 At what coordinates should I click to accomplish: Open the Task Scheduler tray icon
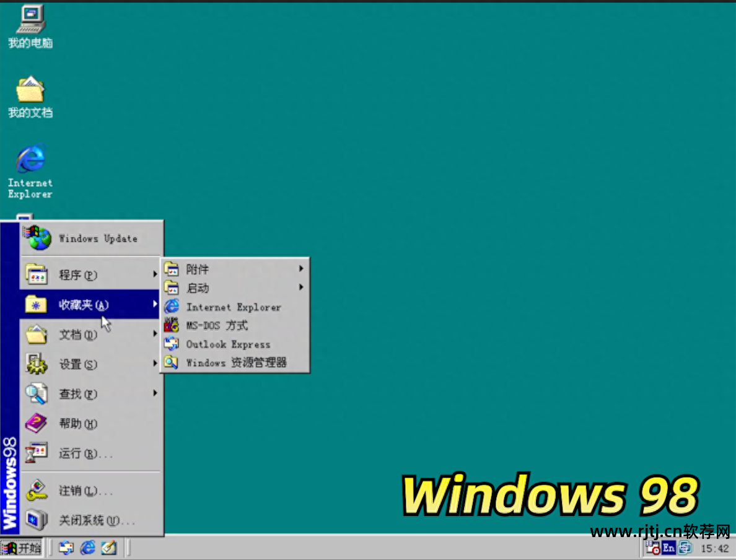click(x=652, y=548)
